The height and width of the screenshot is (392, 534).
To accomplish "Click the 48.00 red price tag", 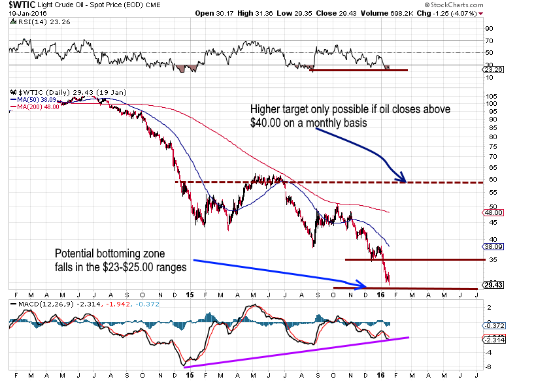I will click(493, 213).
